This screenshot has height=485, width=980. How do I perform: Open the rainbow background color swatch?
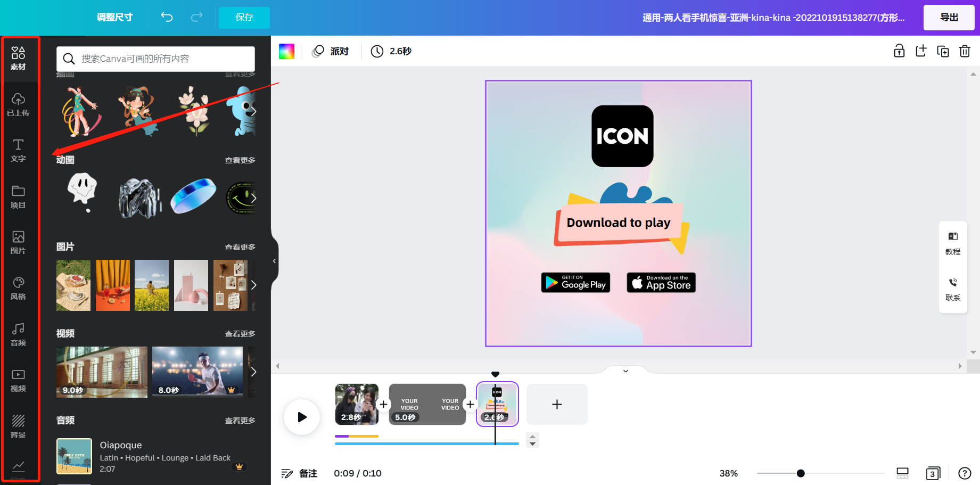286,51
